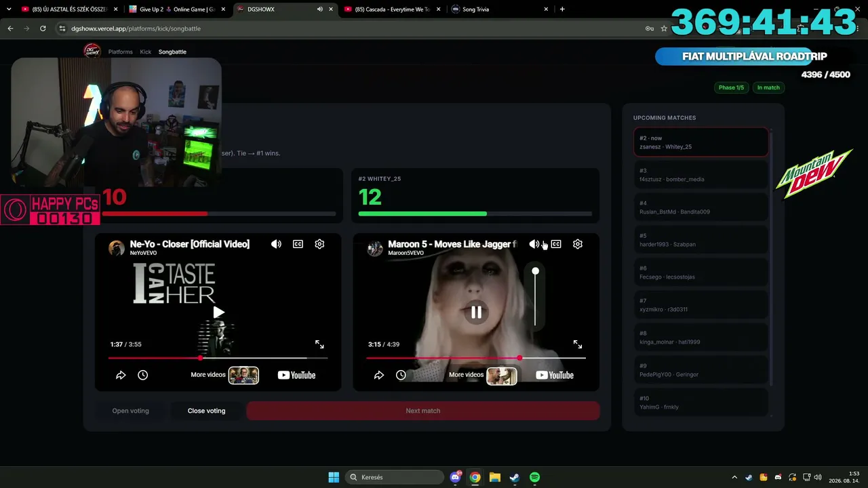Seek on the Ne-Yo video progress bar
The image size is (868, 488).
coord(218,358)
